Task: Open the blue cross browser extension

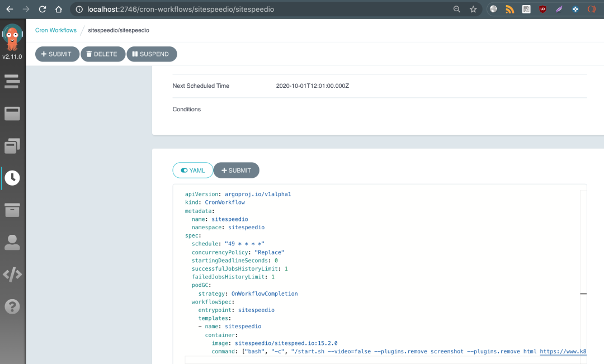Action: 575,10
